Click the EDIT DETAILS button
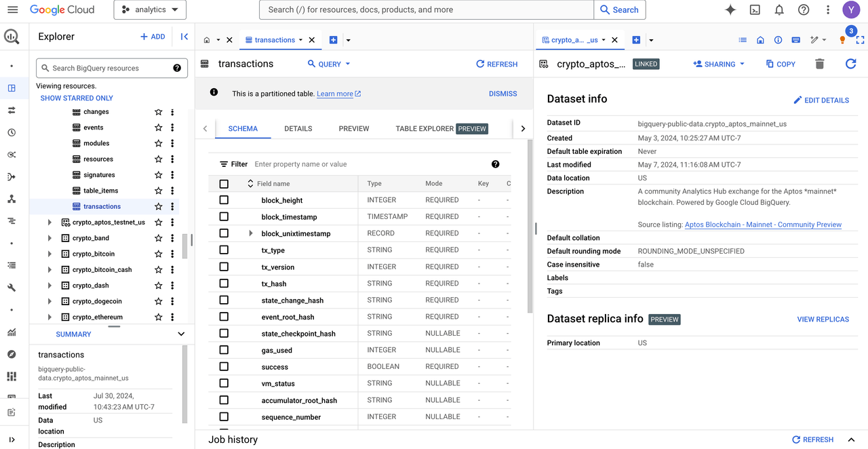Viewport: 868px width, 449px height. coord(821,100)
